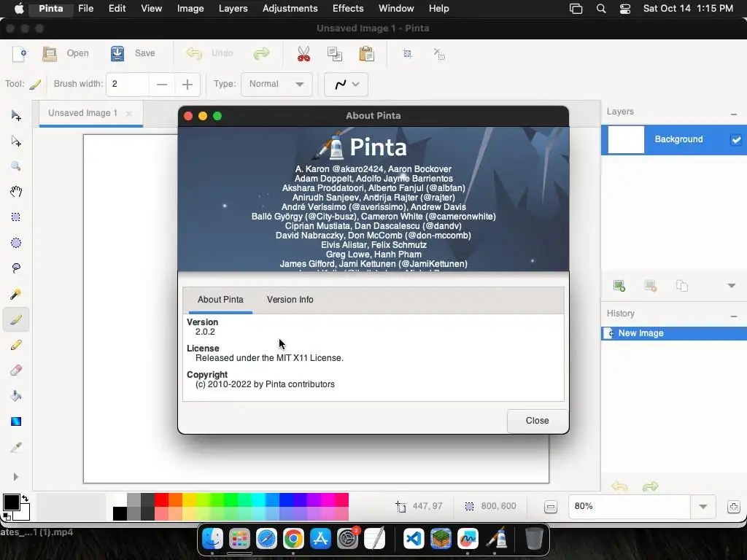This screenshot has height=560, width=747.
Task: Click the green Redo arrow in toolbar
Action: click(262, 53)
